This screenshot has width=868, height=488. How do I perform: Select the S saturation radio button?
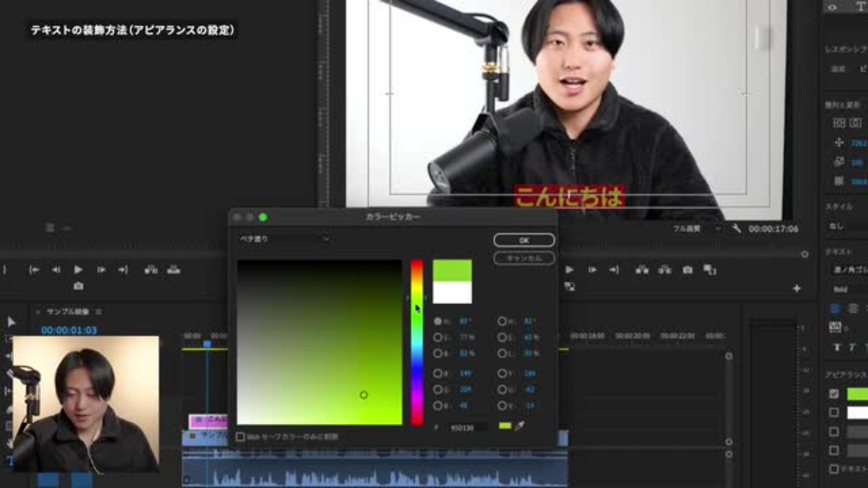pyautogui.click(x=438, y=337)
